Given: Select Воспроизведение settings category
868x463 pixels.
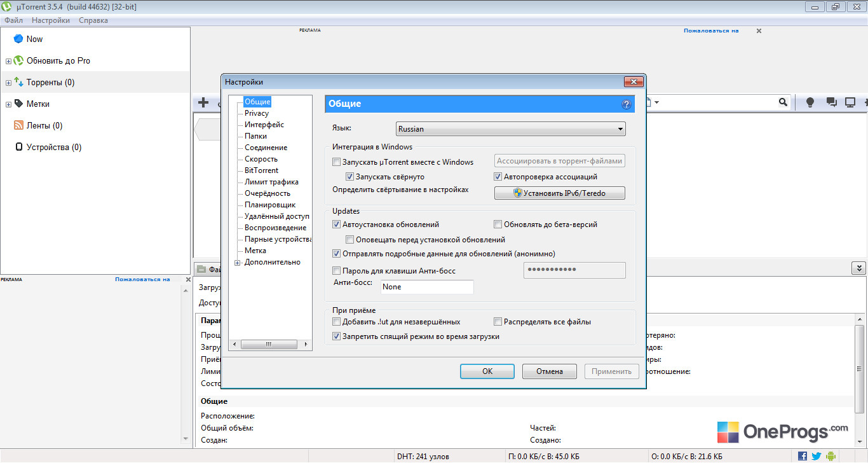Looking at the screenshot, I should 275,228.
